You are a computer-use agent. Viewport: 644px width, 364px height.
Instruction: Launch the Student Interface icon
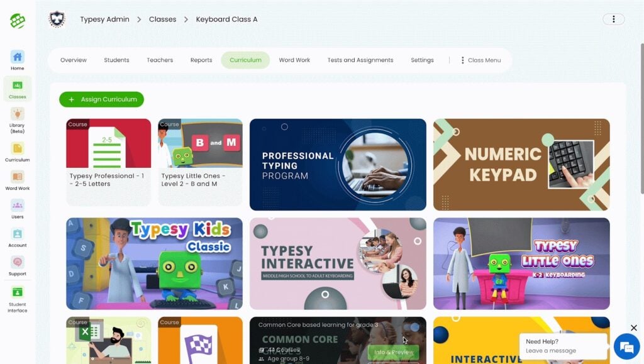[17, 299]
